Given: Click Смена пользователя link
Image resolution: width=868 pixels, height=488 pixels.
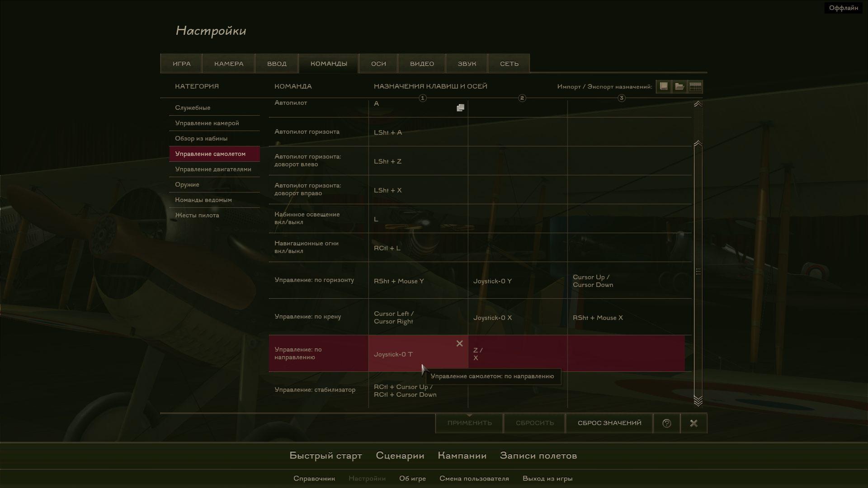Looking at the screenshot, I should point(474,479).
